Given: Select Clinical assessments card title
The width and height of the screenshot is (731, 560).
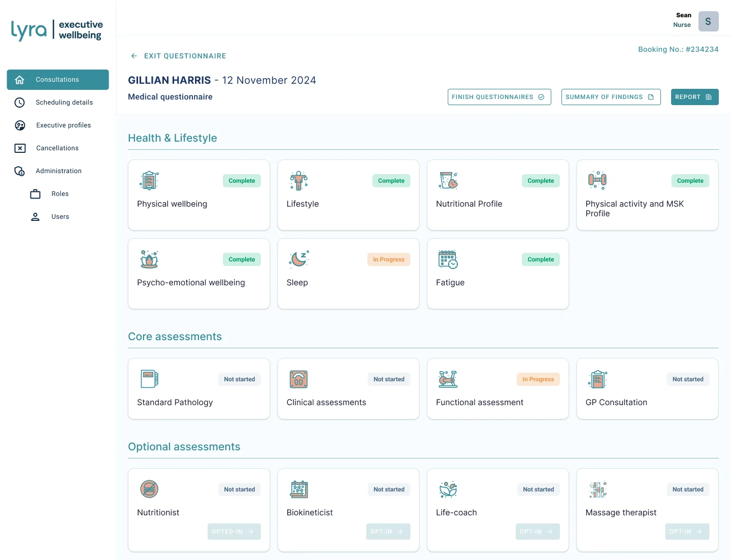Looking at the screenshot, I should 326,403.
